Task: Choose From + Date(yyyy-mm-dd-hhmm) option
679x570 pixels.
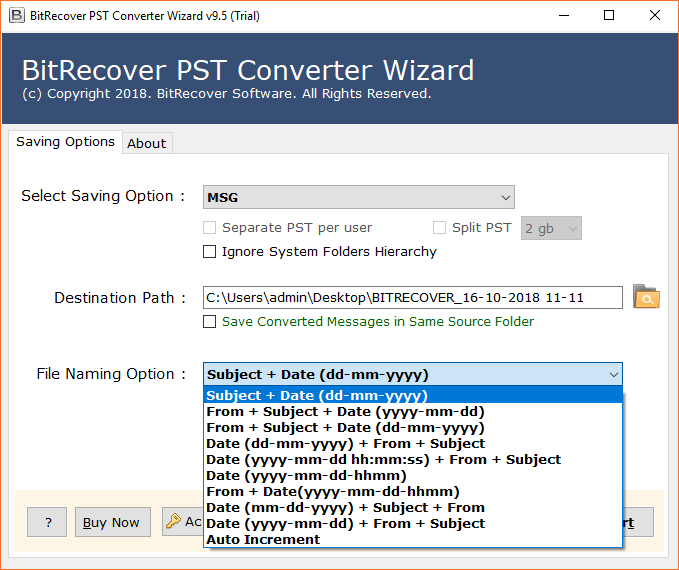Action: pos(413,492)
